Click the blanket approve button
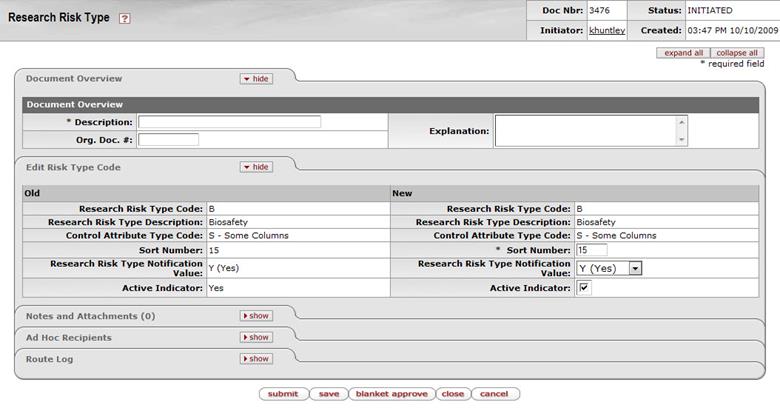Viewport: 780px width, 408px height. (x=391, y=394)
